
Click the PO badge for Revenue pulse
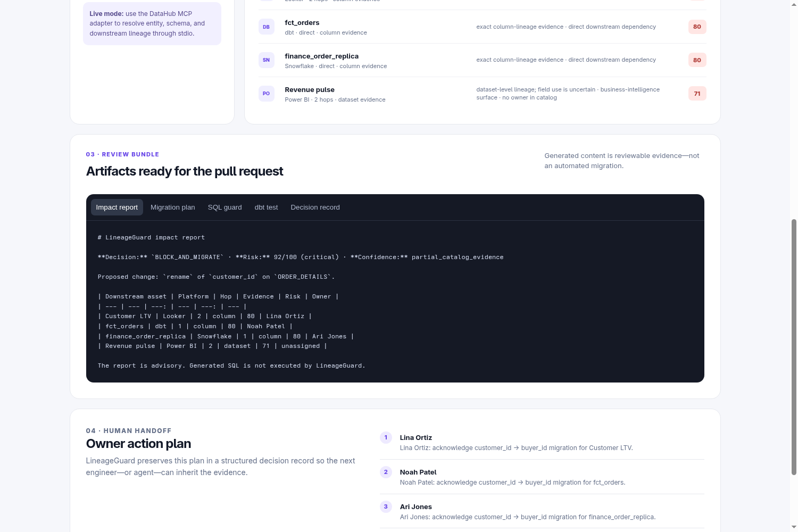pyautogui.click(x=266, y=94)
